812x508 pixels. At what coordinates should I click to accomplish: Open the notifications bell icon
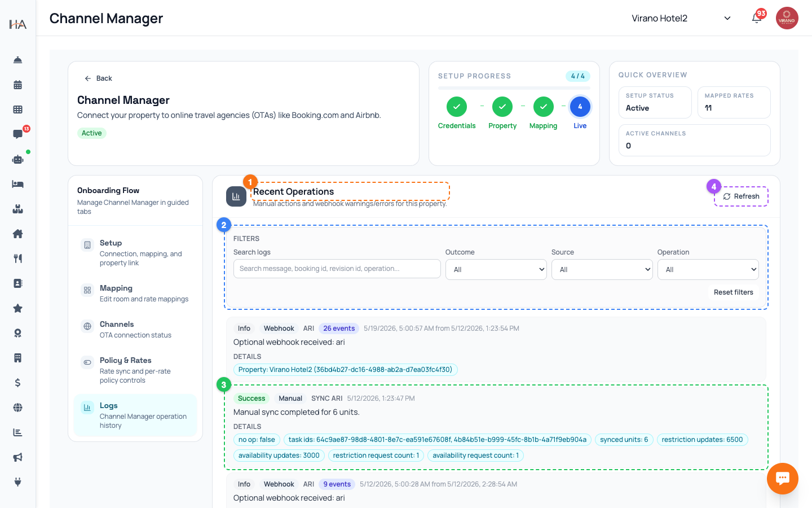pos(757,18)
